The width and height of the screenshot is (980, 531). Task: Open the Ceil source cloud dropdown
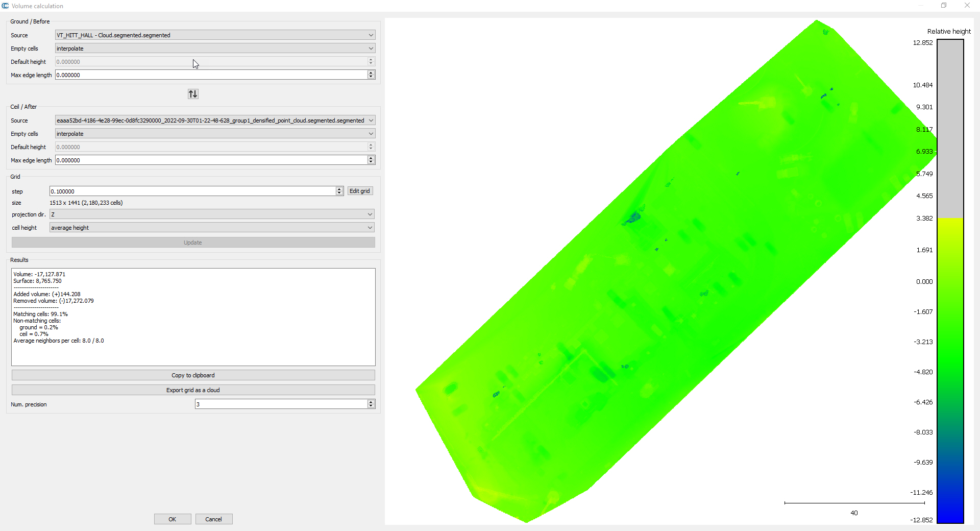click(x=215, y=120)
